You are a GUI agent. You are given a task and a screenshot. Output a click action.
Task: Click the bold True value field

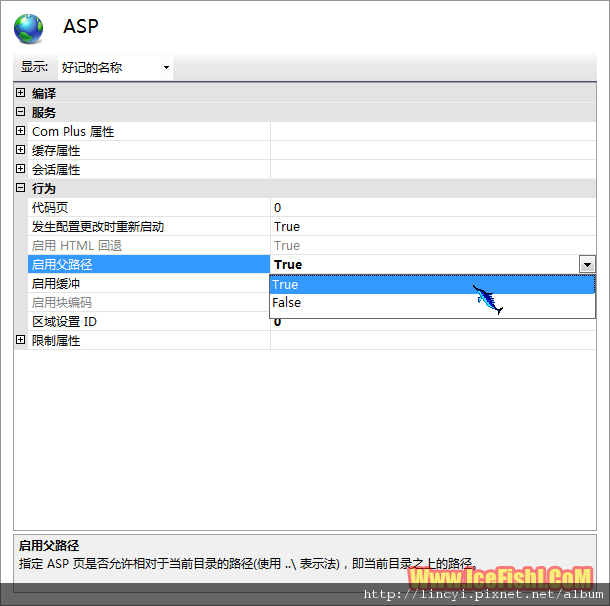click(425, 264)
